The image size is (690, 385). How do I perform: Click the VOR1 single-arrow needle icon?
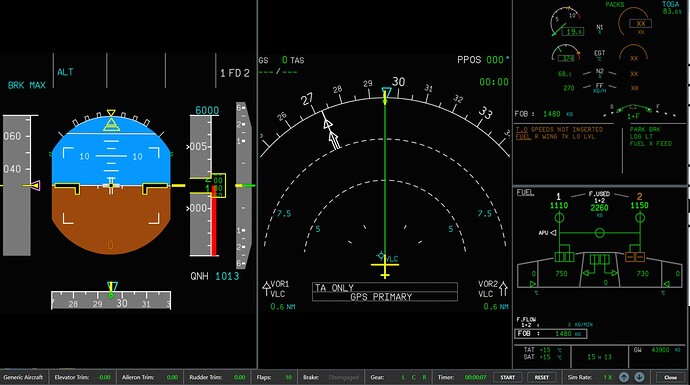point(266,289)
